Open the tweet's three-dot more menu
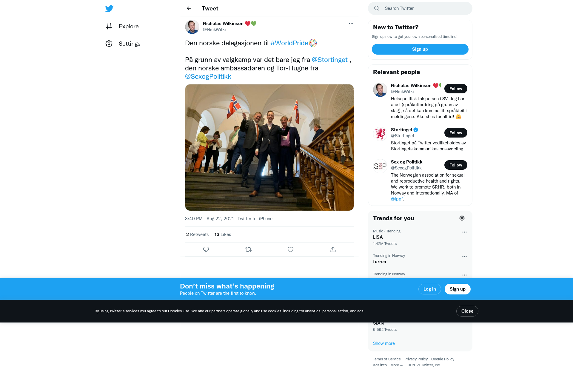The height and width of the screenshot is (392, 573). (x=351, y=24)
